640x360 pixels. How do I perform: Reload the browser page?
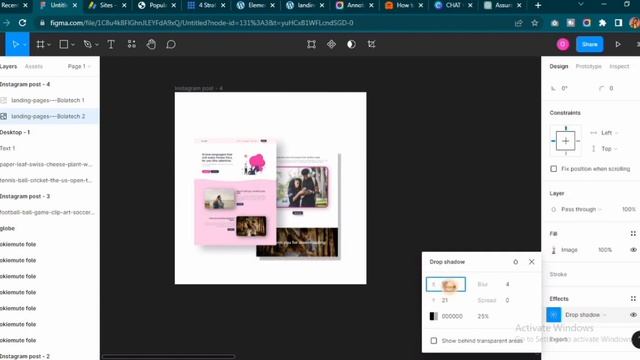[22, 23]
